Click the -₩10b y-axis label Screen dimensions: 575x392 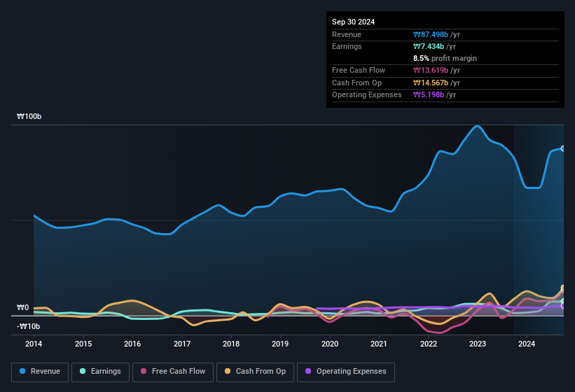click(x=28, y=326)
